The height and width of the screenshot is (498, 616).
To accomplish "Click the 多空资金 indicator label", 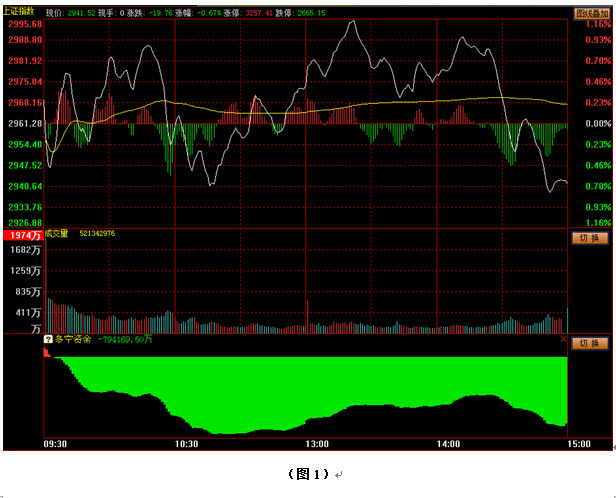I will (x=73, y=339).
